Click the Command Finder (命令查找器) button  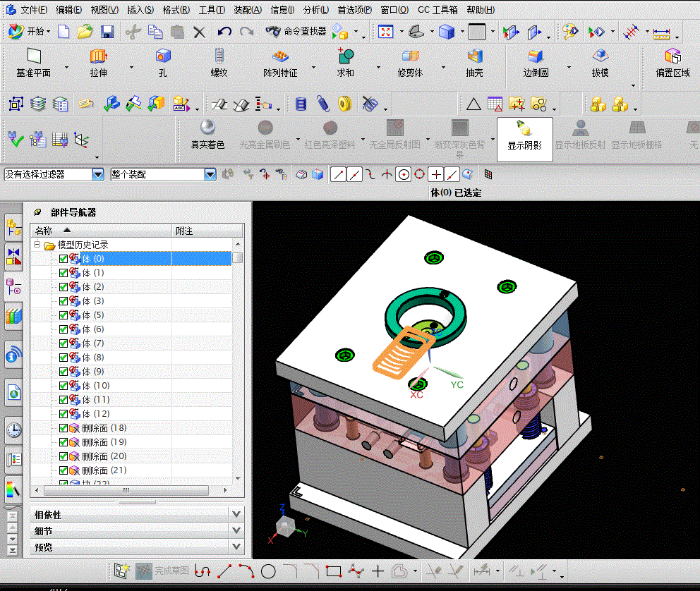pyautogui.click(x=296, y=32)
